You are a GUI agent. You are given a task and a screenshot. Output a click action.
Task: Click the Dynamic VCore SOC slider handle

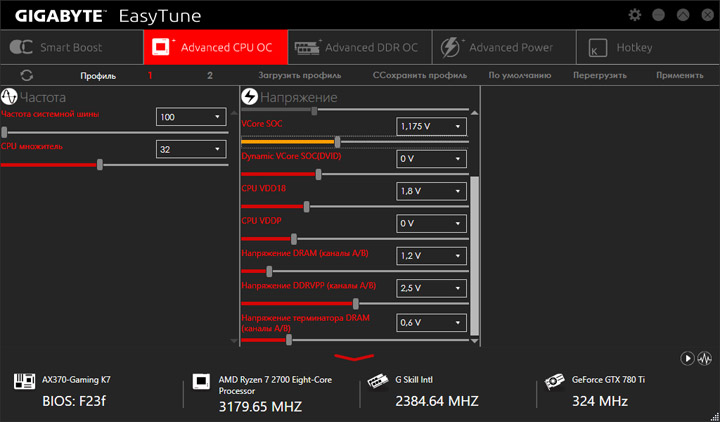[x=319, y=174]
